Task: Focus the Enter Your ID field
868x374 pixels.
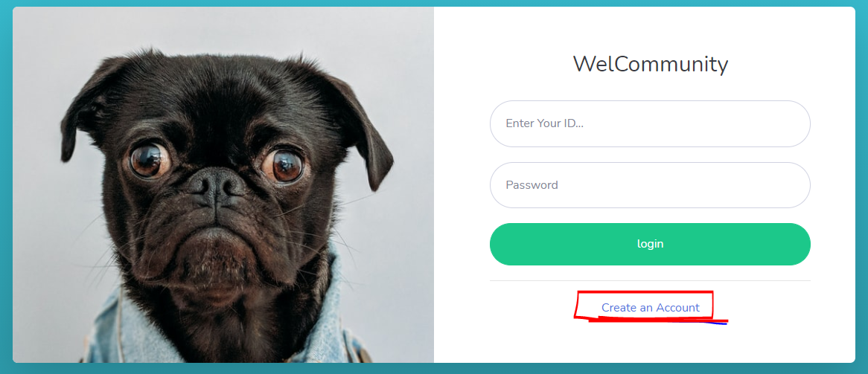Action: click(650, 124)
